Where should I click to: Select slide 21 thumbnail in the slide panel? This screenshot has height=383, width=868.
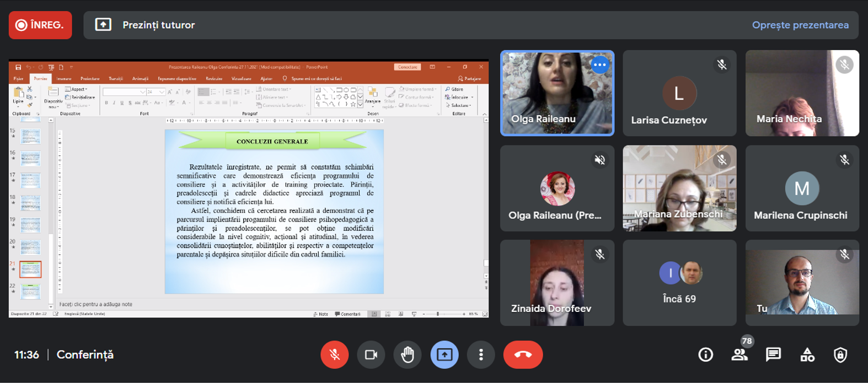click(x=30, y=269)
